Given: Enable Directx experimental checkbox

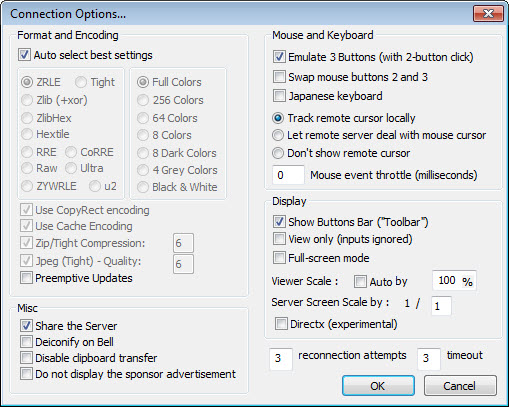Looking at the screenshot, I should (281, 324).
